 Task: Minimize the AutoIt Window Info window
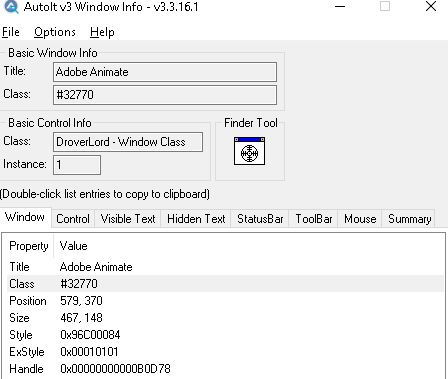coord(340,6)
